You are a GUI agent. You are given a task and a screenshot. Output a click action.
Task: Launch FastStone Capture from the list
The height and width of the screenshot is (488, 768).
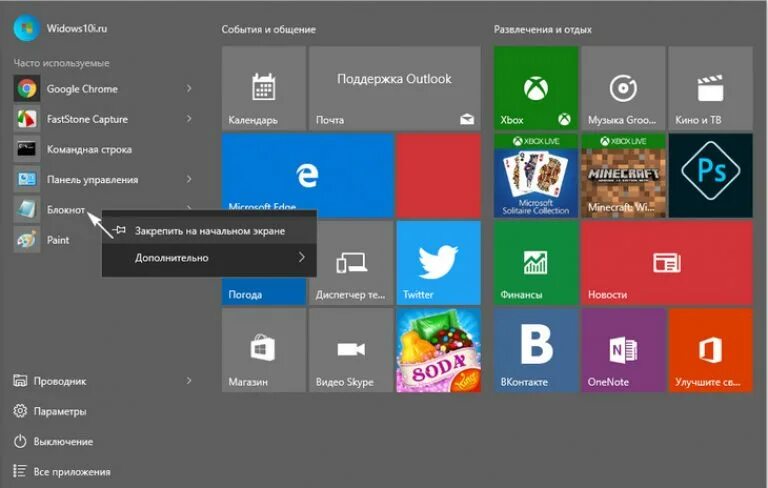pyautogui.click(x=103, y=119)
